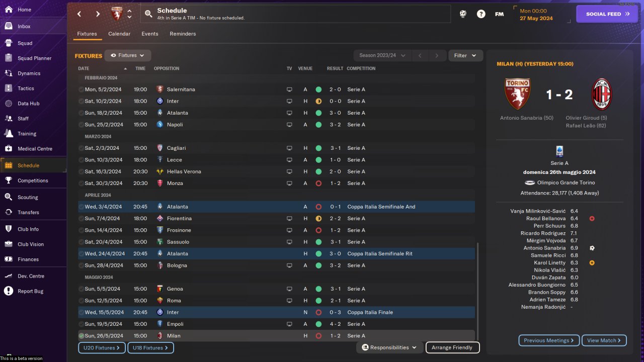Toggle the check on Genoa 5/5/2024 row
The image size is (644, 362).
(x=81, y=289)
